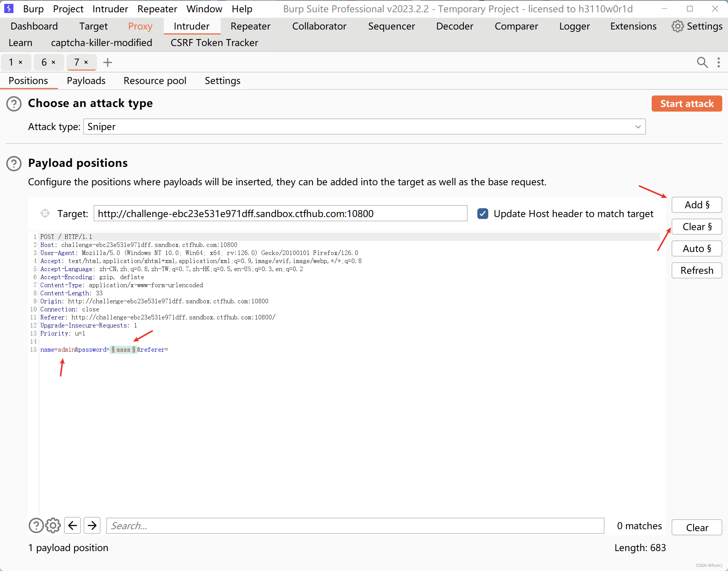
Task: Click the User-Agent header line
Action: (x=199, y=253)
